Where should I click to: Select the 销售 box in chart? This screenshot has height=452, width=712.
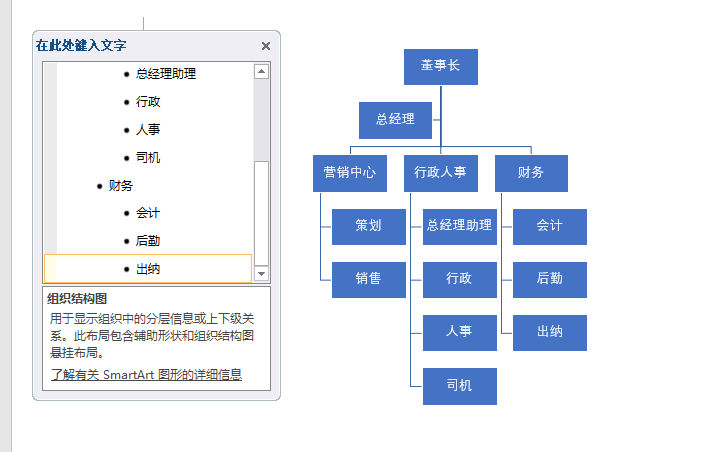click(369, 280)
